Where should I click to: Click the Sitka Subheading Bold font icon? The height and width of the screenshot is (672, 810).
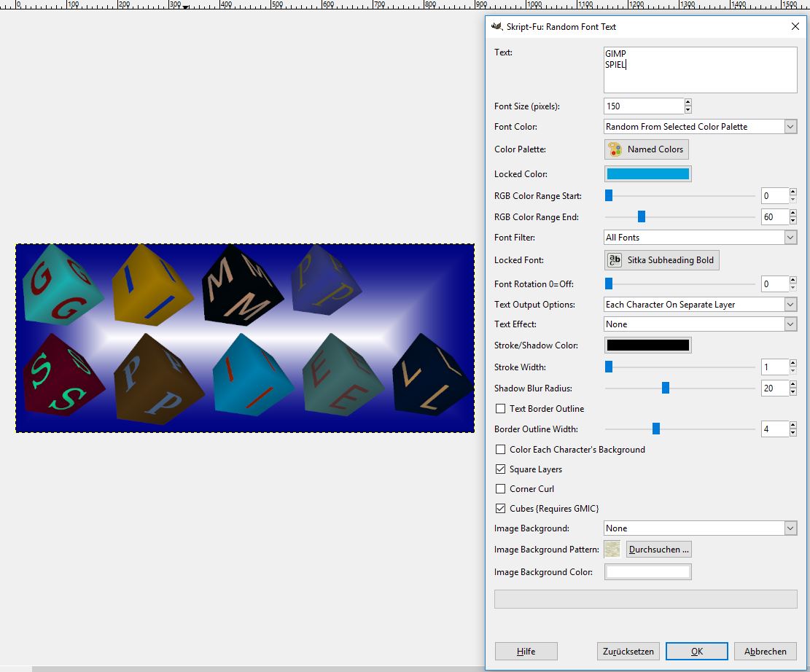(x=616, y=260)
